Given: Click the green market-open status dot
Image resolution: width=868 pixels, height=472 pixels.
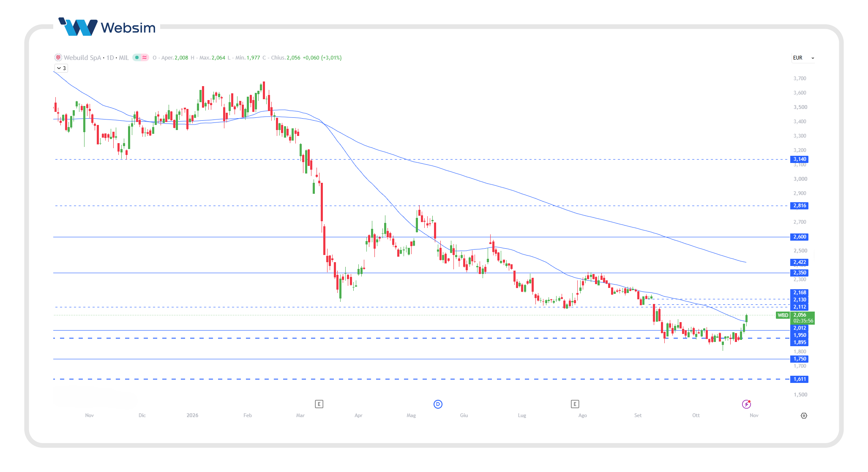Looking at the screenshot, I should pyautogui.click(x=137, y=57).
